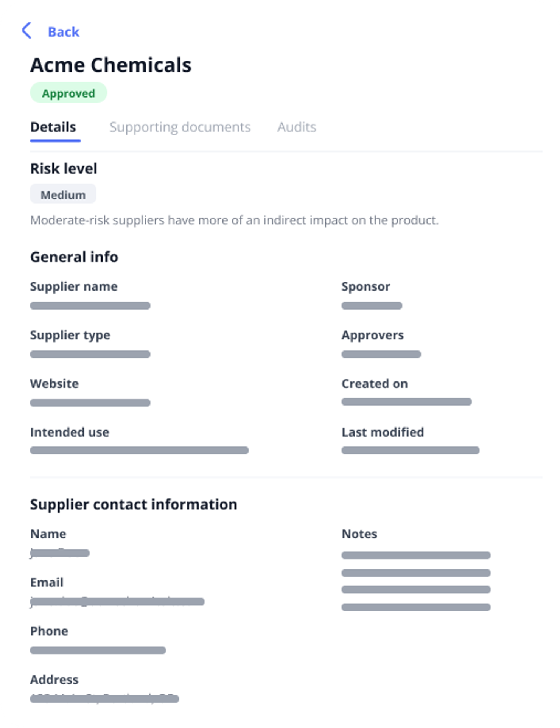
Task: Switch to the Supporting documents tab
Action: (180, 127)
